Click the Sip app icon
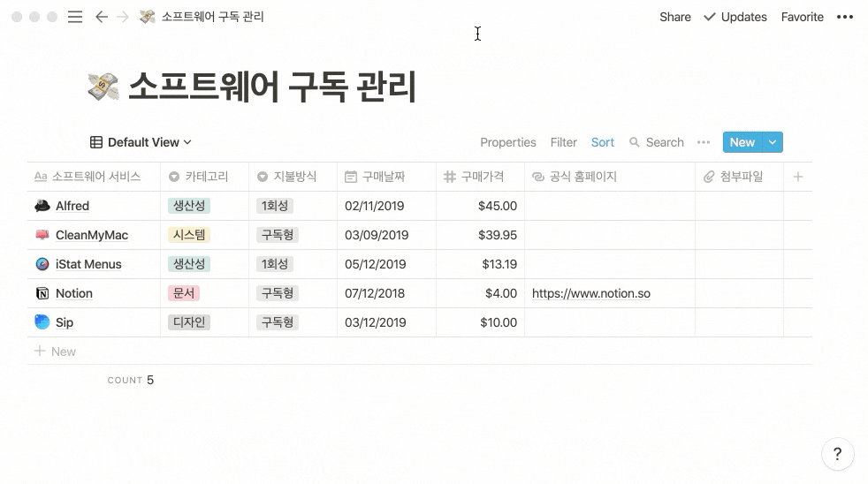 pyautogui.click(x=42, y=321)
